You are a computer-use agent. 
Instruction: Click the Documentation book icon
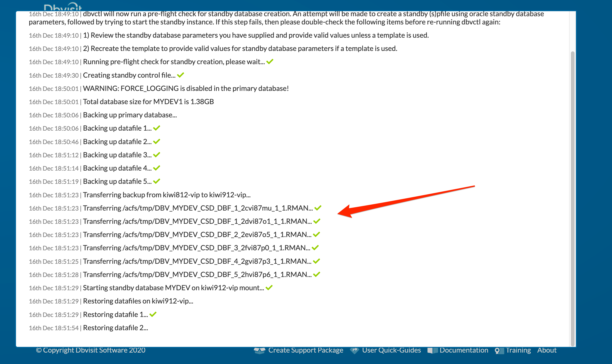pos(433,351)
